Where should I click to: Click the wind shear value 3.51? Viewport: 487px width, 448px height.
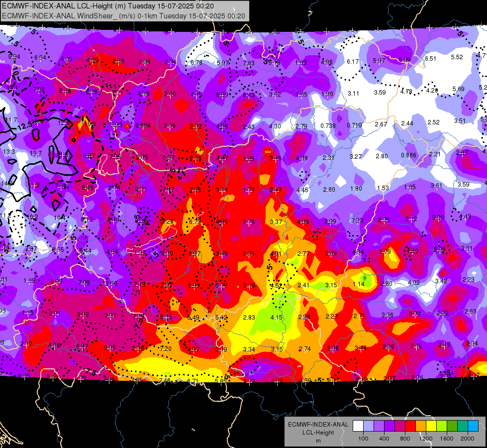460,120
